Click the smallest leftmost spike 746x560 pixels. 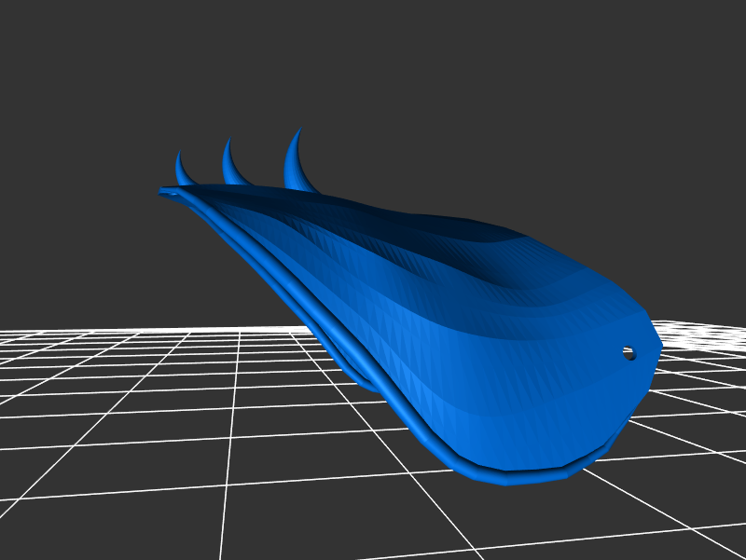(x=181, y=171)
